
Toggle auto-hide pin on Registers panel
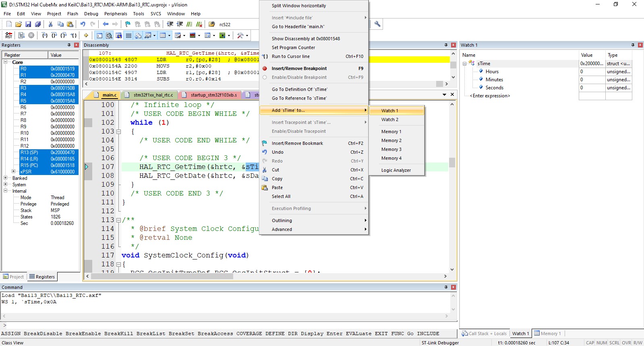coord(69,45)
